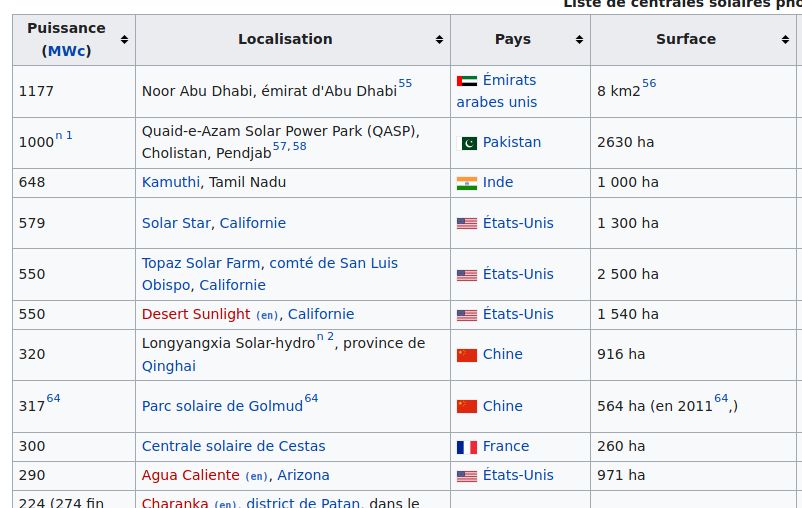Viewport: 802px width, 508px height.
Task: Click the Pakistan flag icon
Action: pyautogui.click(x=469, y=143)
